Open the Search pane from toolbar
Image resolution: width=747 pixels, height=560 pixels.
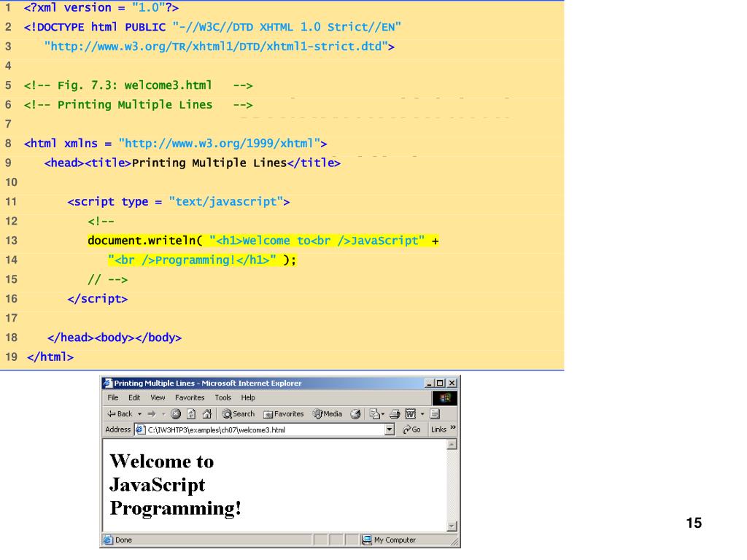[239, 414]
